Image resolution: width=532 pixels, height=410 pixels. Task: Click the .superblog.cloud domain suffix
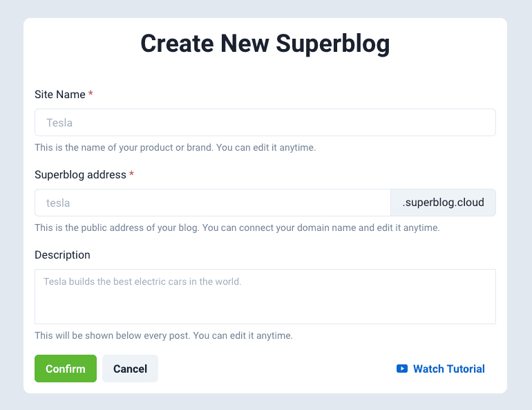click(x=443, y=203)
